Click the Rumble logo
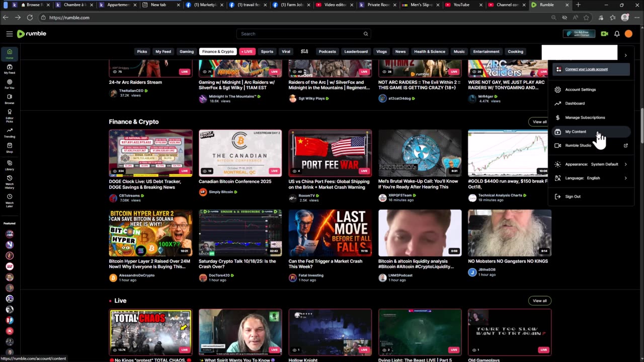 [32, 34]
